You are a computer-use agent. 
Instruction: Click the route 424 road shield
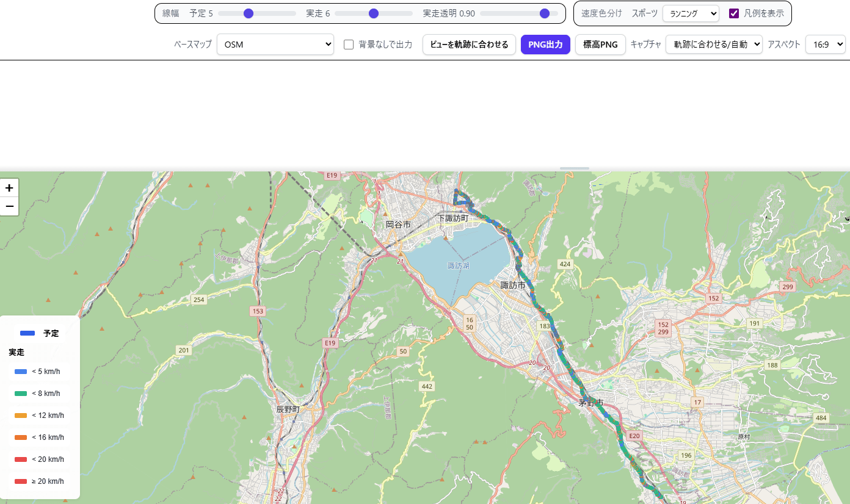565,264
